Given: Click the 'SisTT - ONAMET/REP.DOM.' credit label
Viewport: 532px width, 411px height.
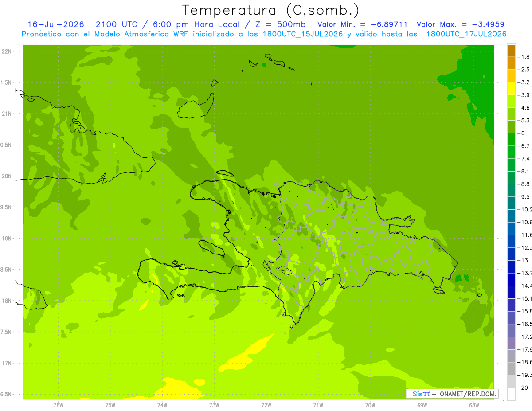Looking at the screenshot, I should tap(453, 394).
